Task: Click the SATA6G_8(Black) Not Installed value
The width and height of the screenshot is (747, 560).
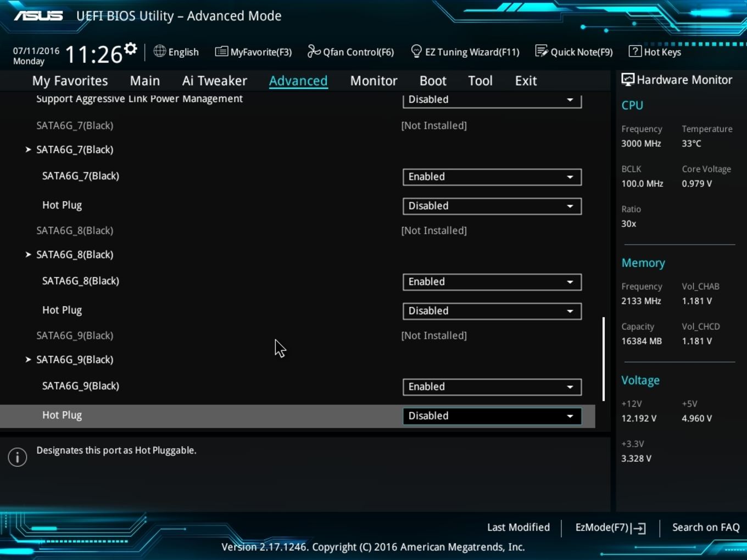Action: click(434, 231)
